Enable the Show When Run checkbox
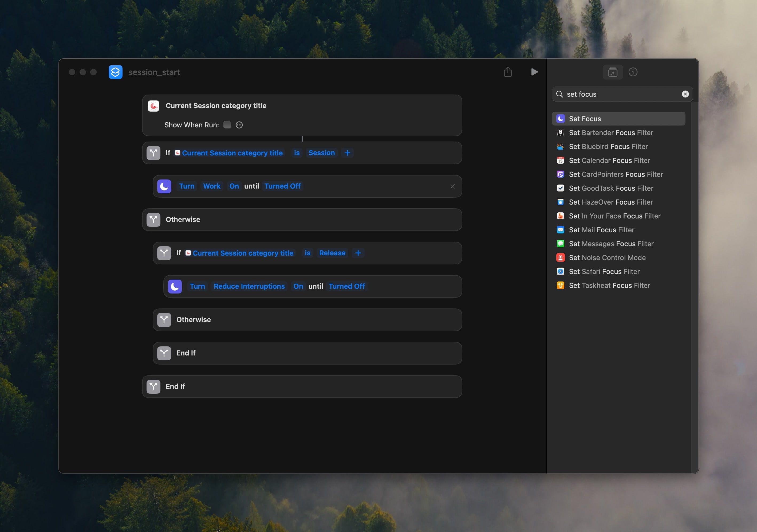This screenshot has height=532, width=757. 227,125
